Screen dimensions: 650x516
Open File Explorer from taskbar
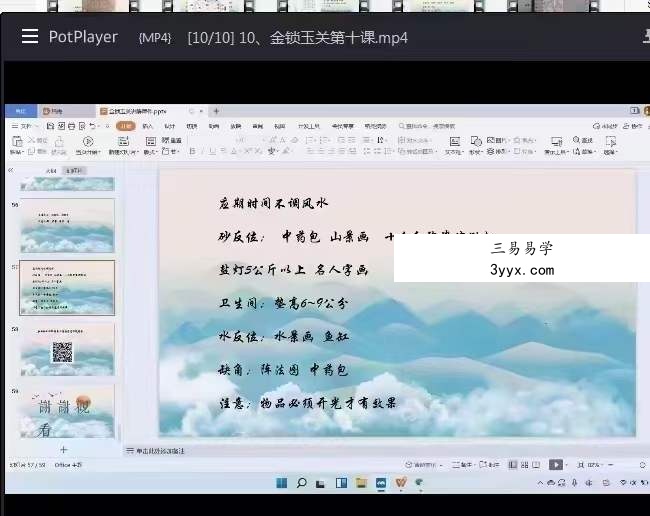click(361, 483)
